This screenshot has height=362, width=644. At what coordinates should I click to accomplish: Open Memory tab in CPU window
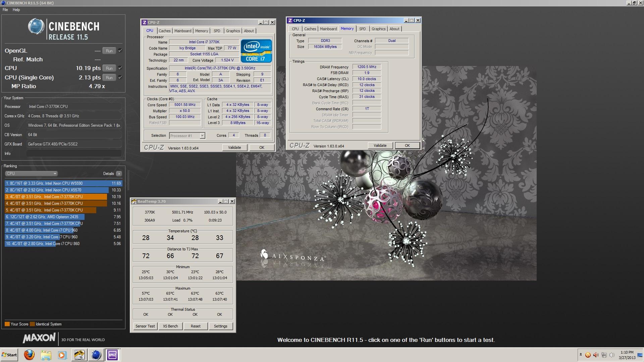(x=202, y=31)
